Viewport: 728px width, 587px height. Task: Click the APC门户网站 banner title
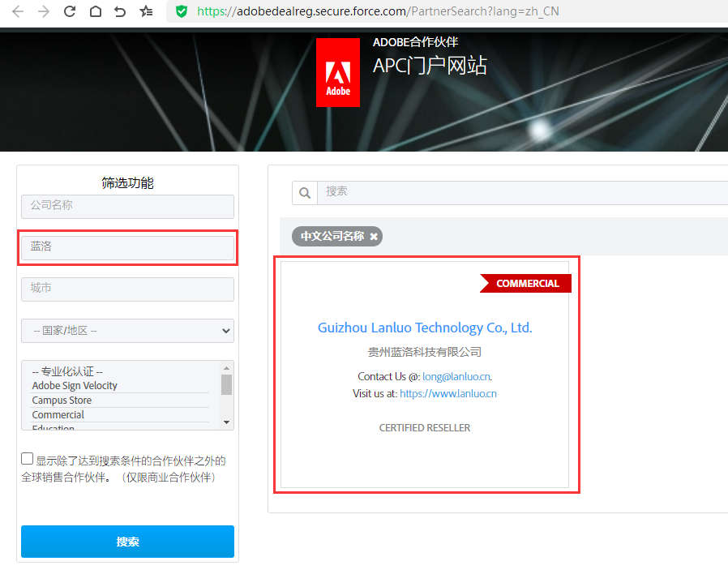click(430, 66)
